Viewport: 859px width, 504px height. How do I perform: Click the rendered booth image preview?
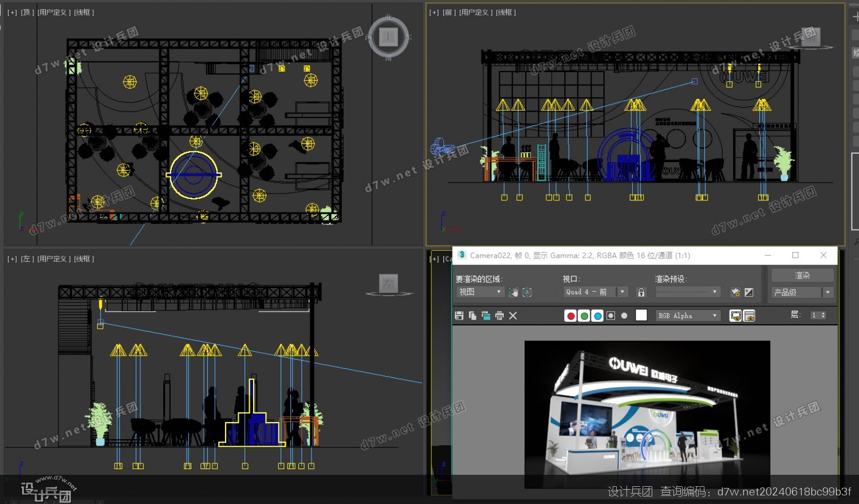[x=647, y=415]
